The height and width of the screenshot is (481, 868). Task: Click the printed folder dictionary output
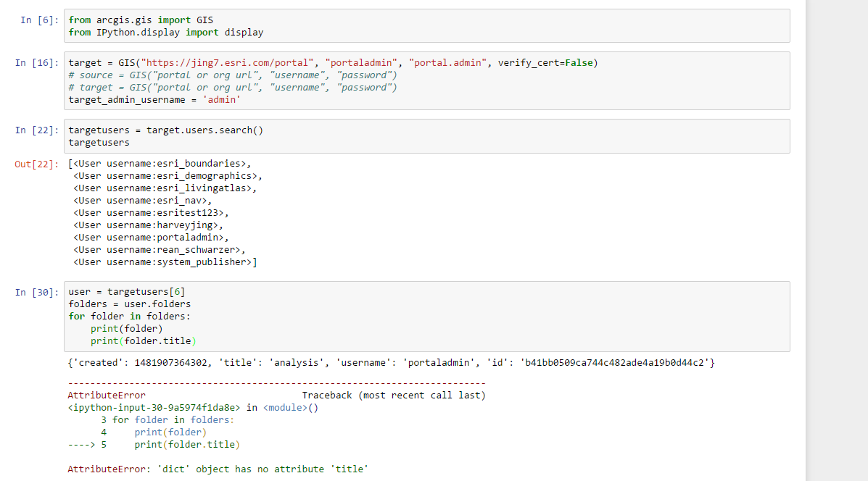392,363
